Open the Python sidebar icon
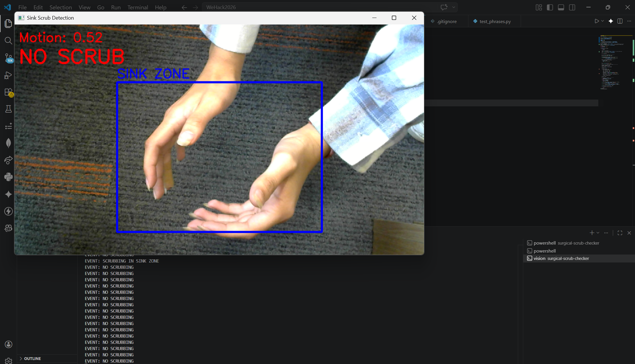The width and height of the screenshot is (635, 364). tap(8, 177)
